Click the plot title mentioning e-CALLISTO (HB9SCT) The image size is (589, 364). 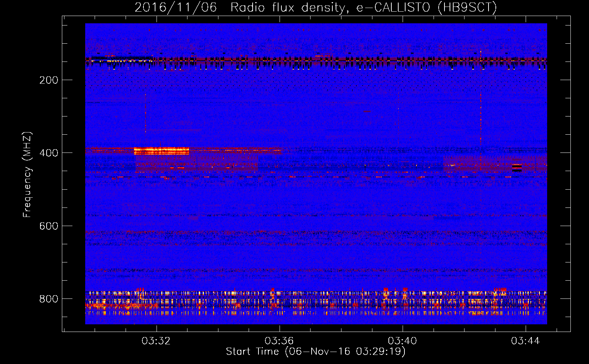tap(316, 7)
